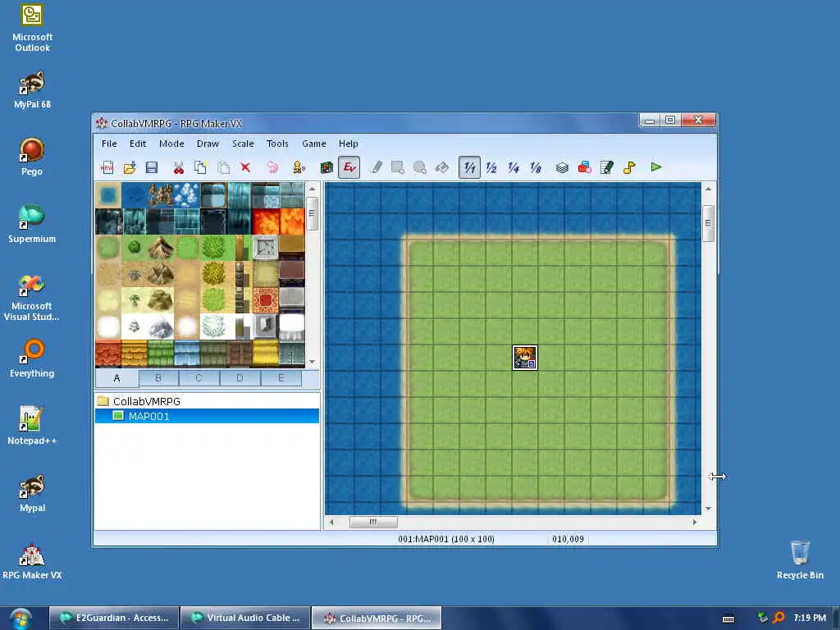Click tile palette scroll down arrow
The height and width of the screenshot is (630, 840).
pyautogui.click(x=312, y=362)
